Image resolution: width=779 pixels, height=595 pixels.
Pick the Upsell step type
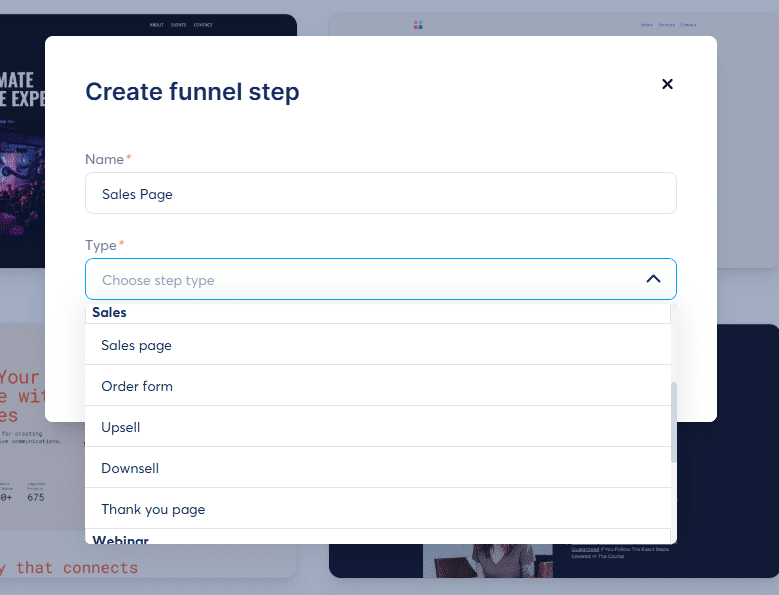tap(378, 427)
